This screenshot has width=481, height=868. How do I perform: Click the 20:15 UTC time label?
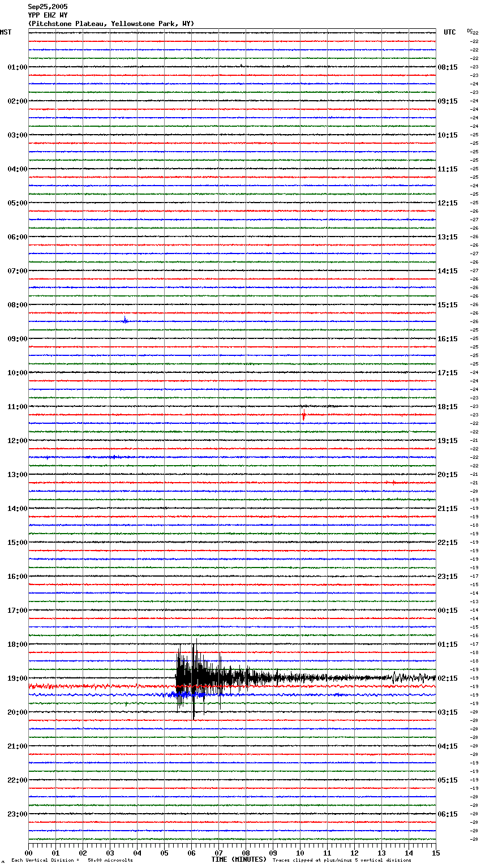tap(448, 475)
